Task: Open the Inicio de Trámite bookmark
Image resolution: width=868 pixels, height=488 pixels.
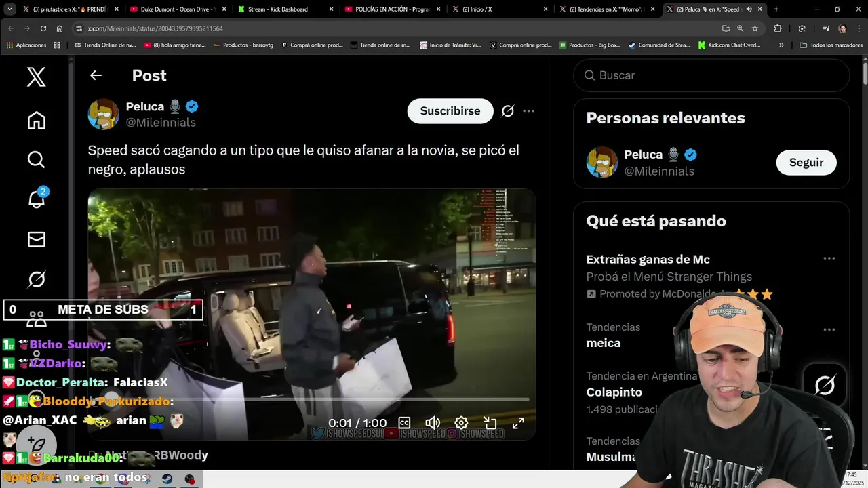Action: [450, 45]
